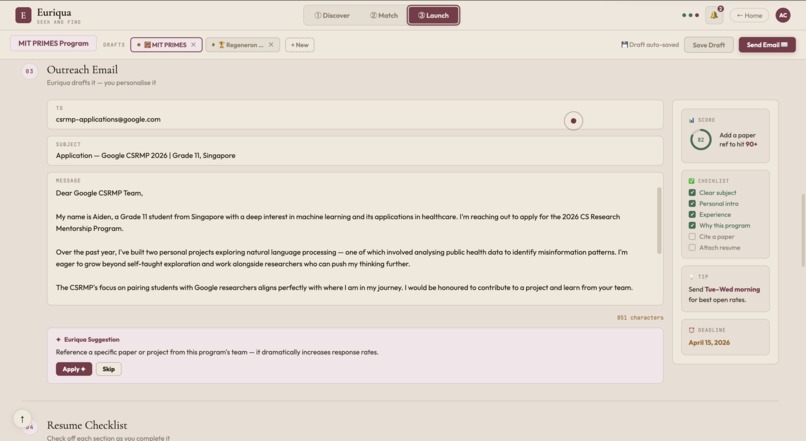Close the MIT PRIMES draft tab
This screenshot has width=806, height=441.
coord(193,45)
